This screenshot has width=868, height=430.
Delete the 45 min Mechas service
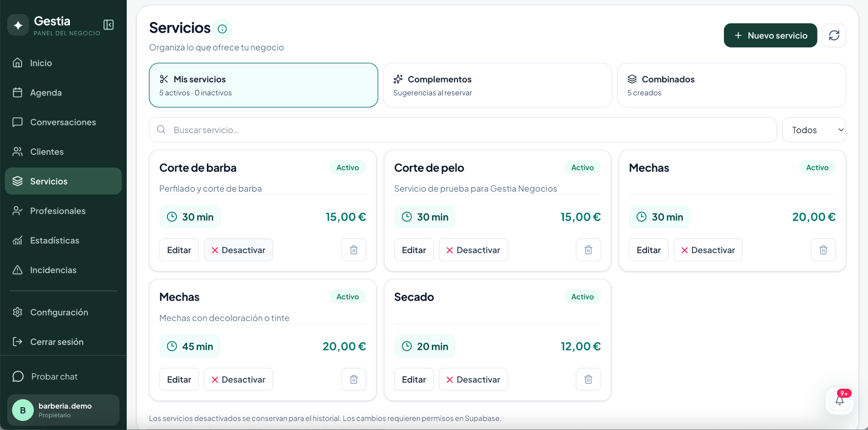[353, 379]
